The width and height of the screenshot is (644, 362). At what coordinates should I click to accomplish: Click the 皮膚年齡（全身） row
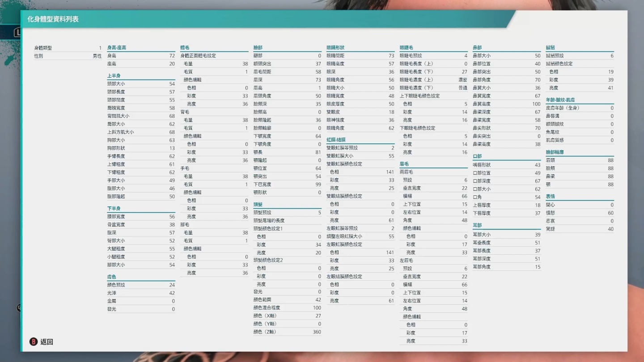coord(580,108)
